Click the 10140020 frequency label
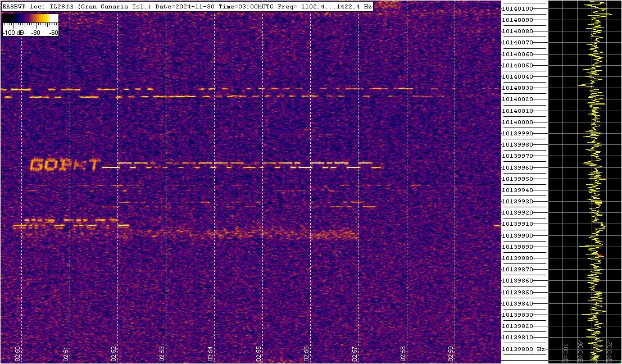The height and width of the screenshot is (364, 622). (x=517, y=99)
